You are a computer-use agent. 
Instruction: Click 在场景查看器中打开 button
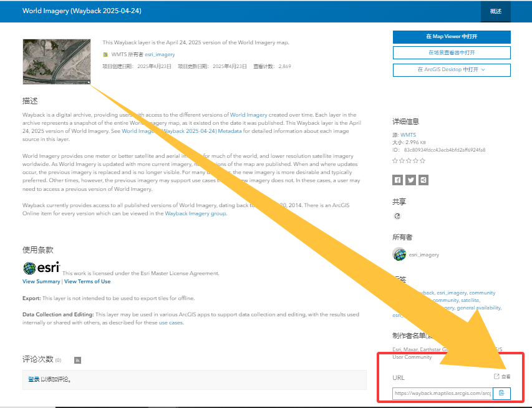(x=452, y=52)
